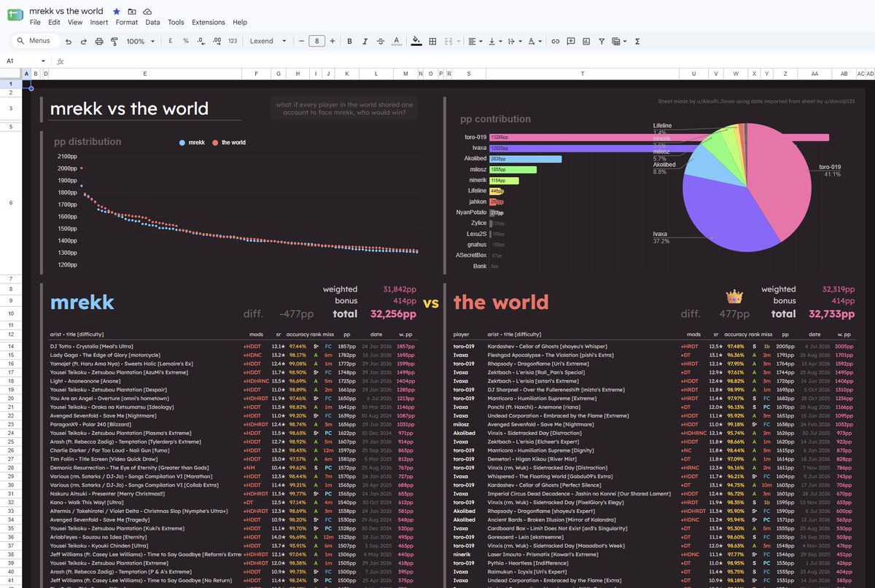Select column E header
Viewport: 875px width, 588px height.
[144, 74]
